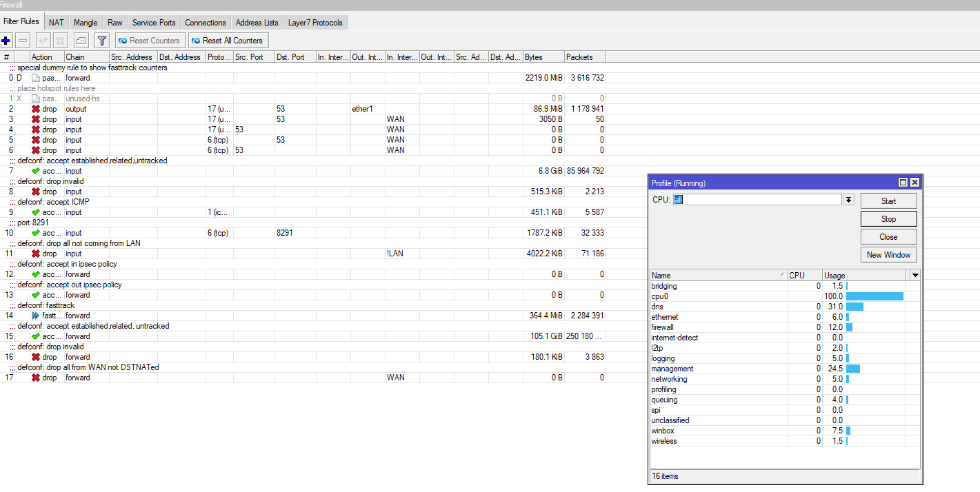Open the comment toolbar icon
This screenshot has height=492, width=980.
(81, 41)
